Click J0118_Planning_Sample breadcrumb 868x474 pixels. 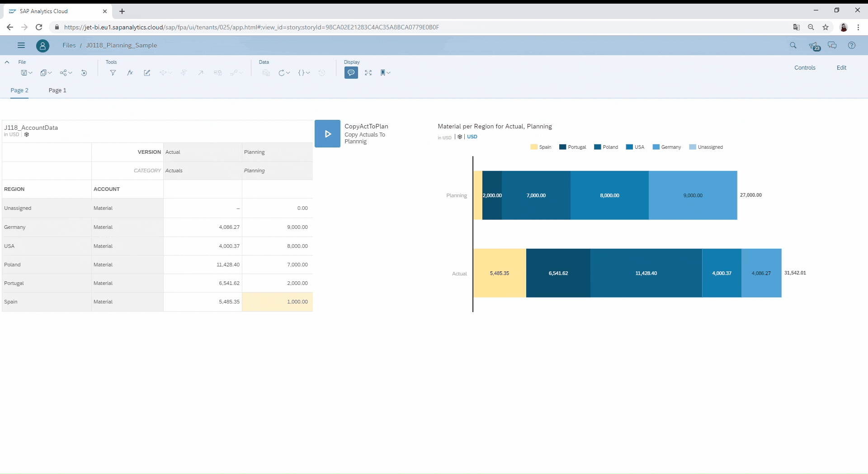tap(122, 45)
